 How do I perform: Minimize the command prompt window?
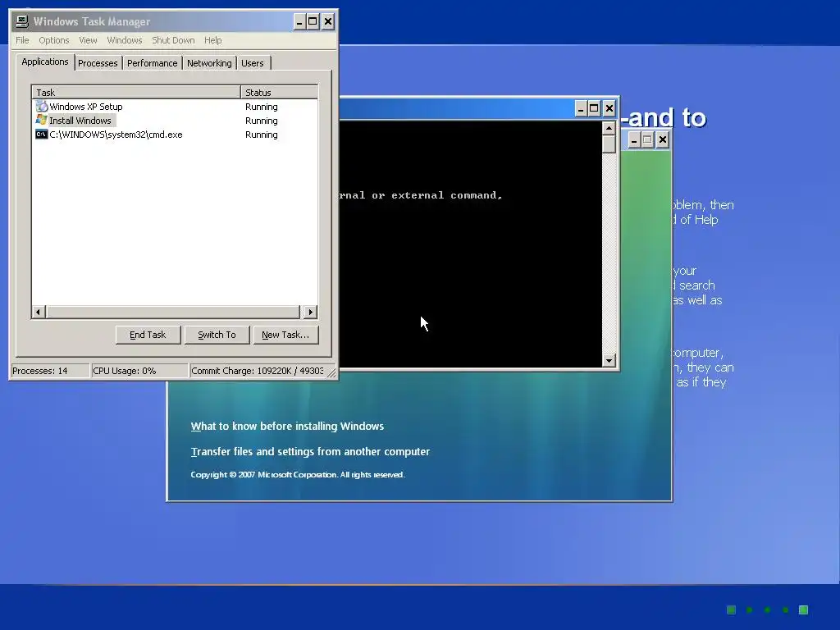[x=581, y=109]
